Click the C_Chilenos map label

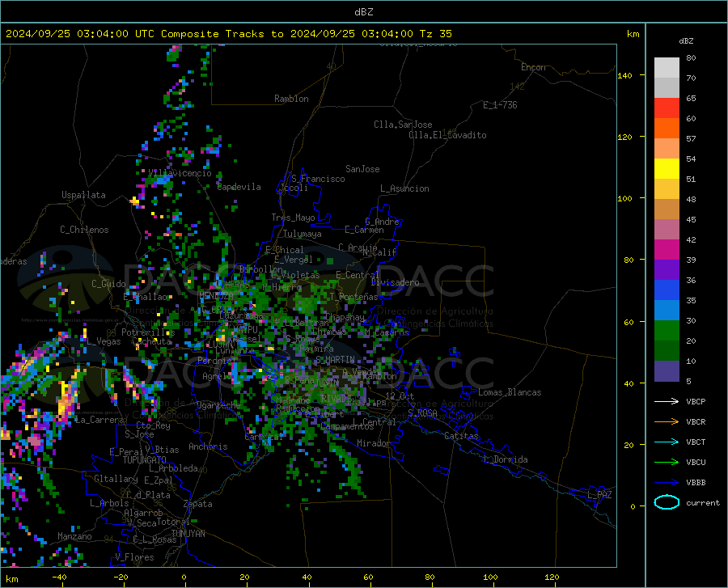[84, 230]
